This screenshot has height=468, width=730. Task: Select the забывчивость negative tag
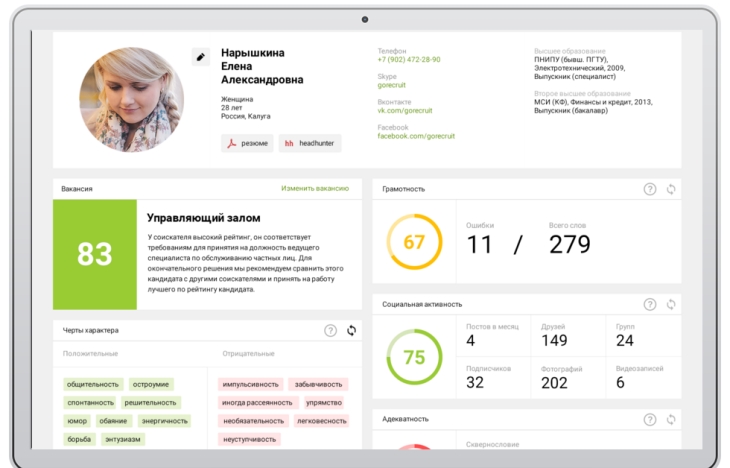pyautogui.click(x=318, y=384)
